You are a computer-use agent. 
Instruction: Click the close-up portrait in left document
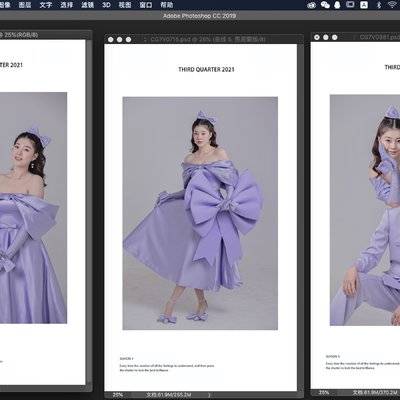click(x=33, y=208)
